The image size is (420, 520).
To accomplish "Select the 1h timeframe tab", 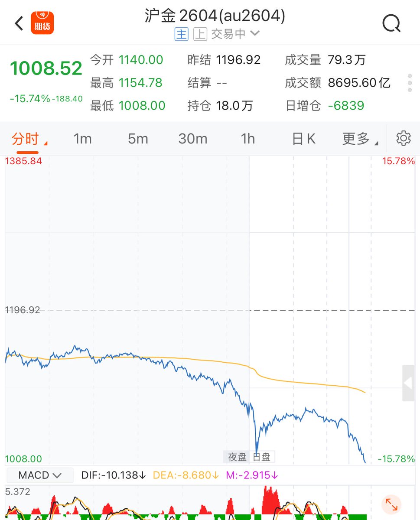I will (247, 139).
